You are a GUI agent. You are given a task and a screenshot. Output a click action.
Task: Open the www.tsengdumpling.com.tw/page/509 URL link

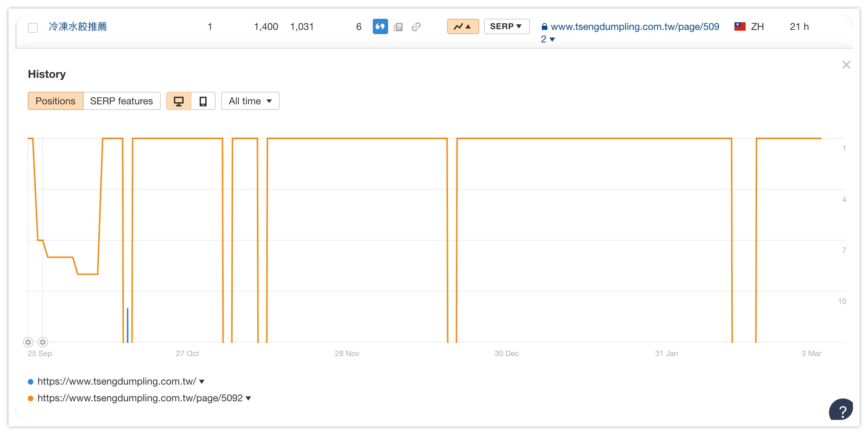click(x=635, y=27)
